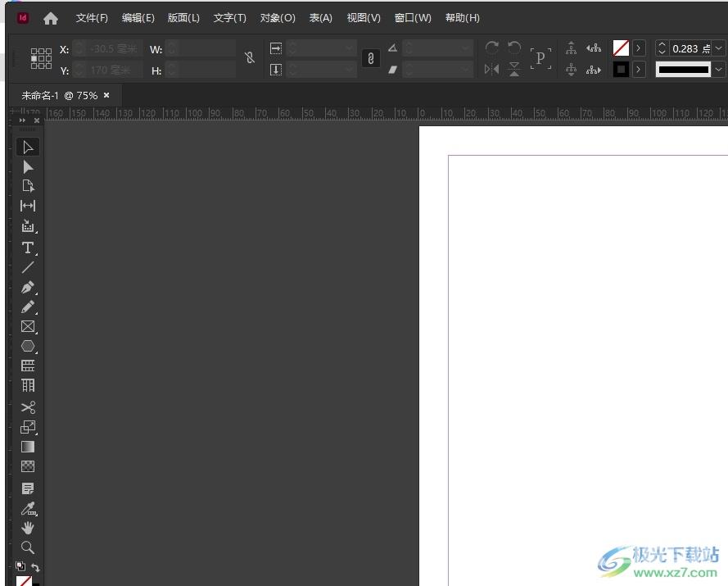Open rotation angle dropdown
Image resolution: width=728 pixels, height=586 pixels.
(466, 48)
